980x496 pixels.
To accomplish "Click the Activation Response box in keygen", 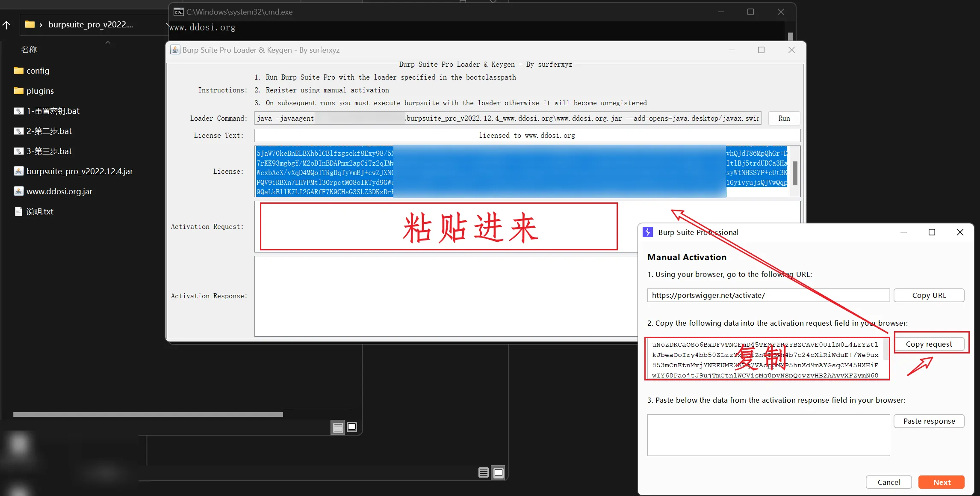I will 445,296.
